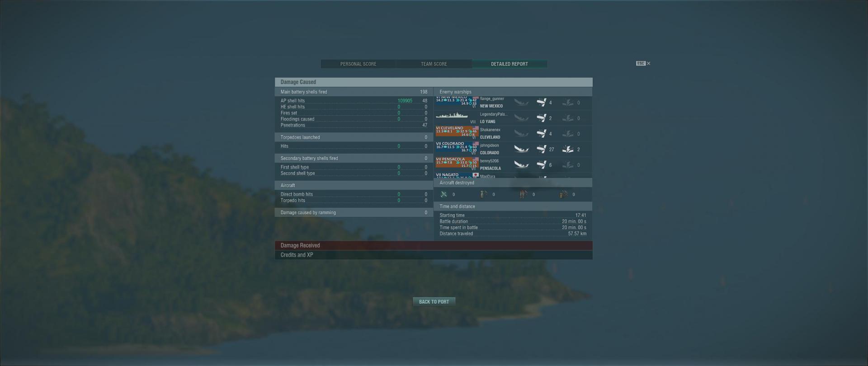The image size is (868, 366).
Task: Expand the Credits and XP section
Action: point(434,255)
